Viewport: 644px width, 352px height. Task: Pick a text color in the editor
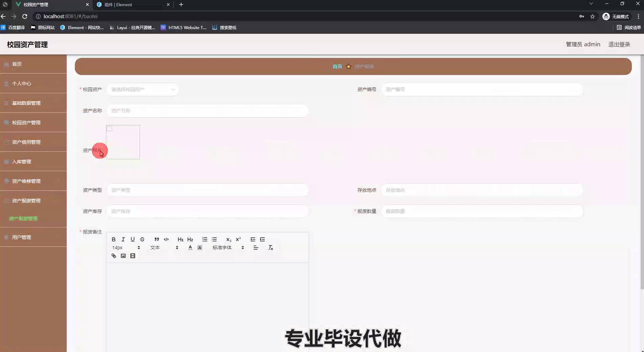click(190, 248)
